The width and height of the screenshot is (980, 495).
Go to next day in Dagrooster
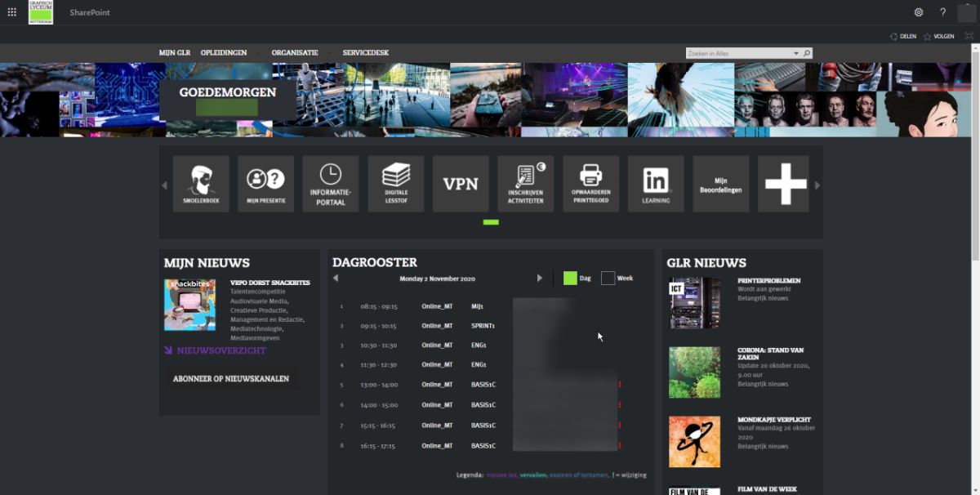point(540,279)
